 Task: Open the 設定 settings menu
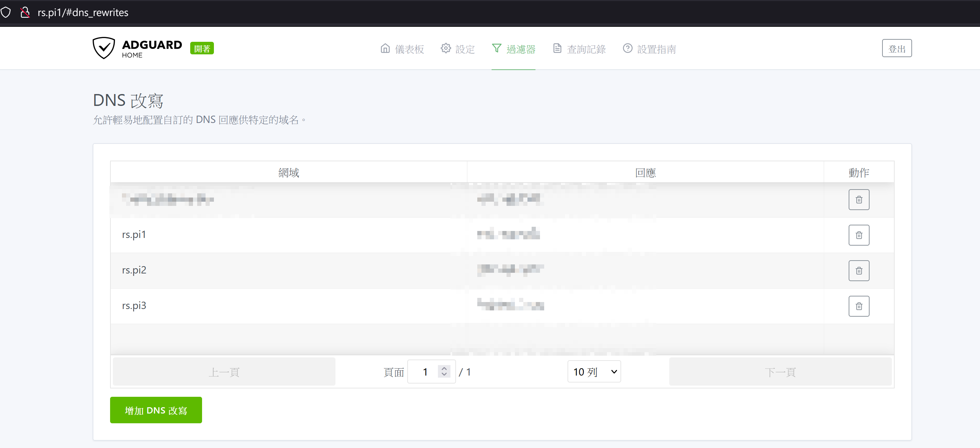pos(458,49)
